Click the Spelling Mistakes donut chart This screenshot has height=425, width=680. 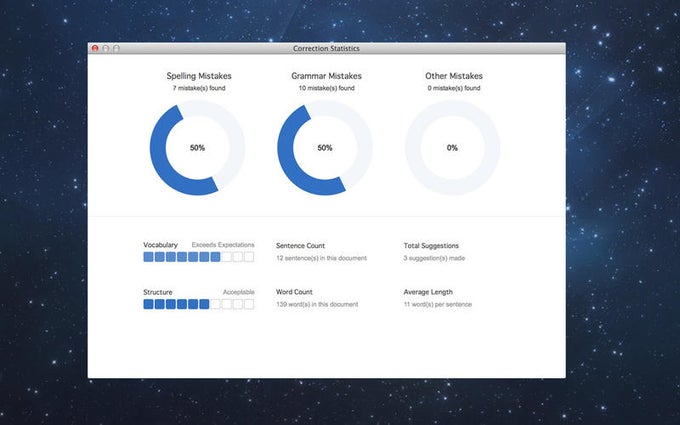(x=197, y=148)
